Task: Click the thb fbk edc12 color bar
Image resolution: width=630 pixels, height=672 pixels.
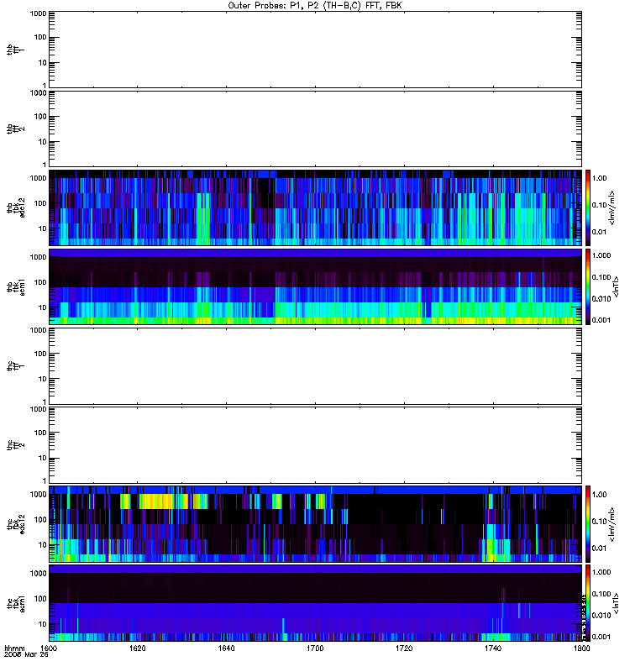Action: (x=588, y=207)
